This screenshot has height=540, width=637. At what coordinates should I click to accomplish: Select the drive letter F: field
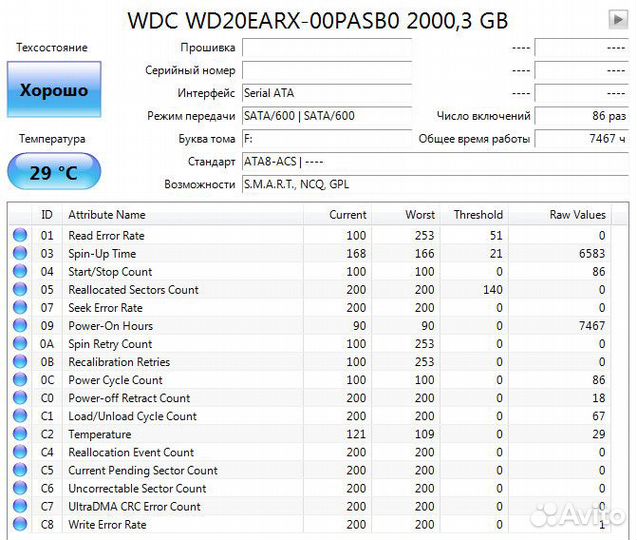[326, 139]
